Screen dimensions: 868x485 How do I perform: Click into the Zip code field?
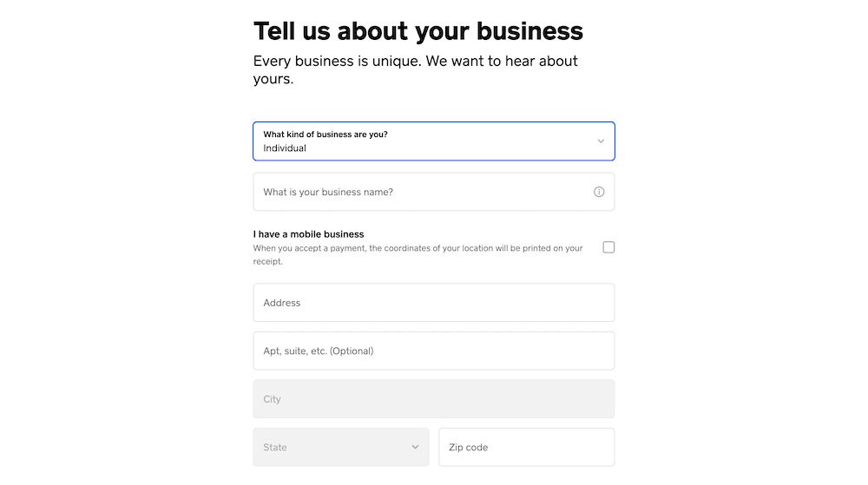click(x=527, y=447)
